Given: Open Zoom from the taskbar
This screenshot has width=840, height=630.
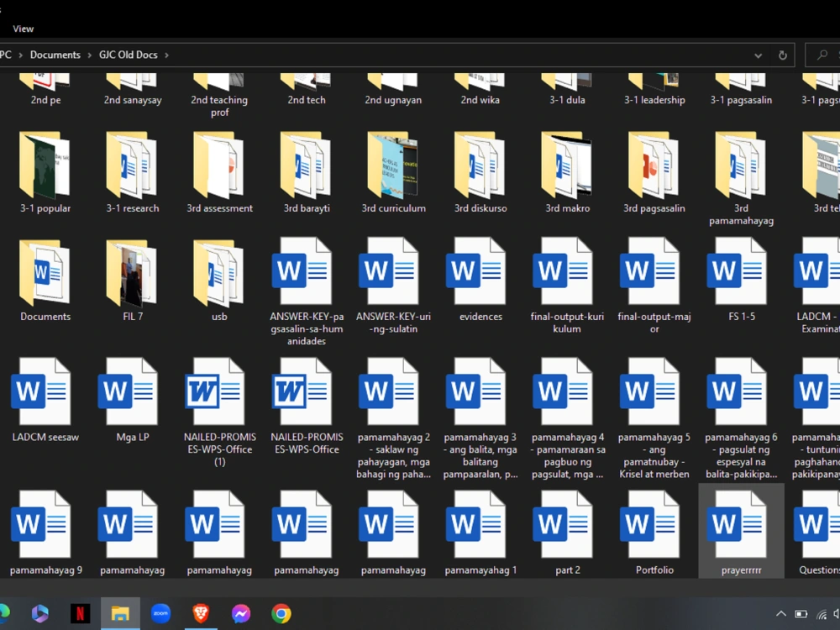Looking at the screenshot, I should (x=160, y=613).
